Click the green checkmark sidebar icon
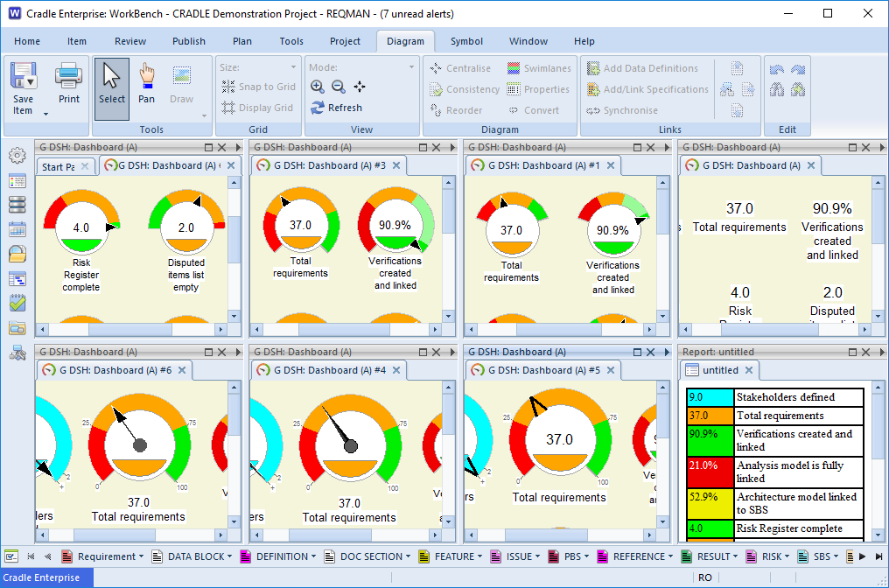 click(17, 303)
